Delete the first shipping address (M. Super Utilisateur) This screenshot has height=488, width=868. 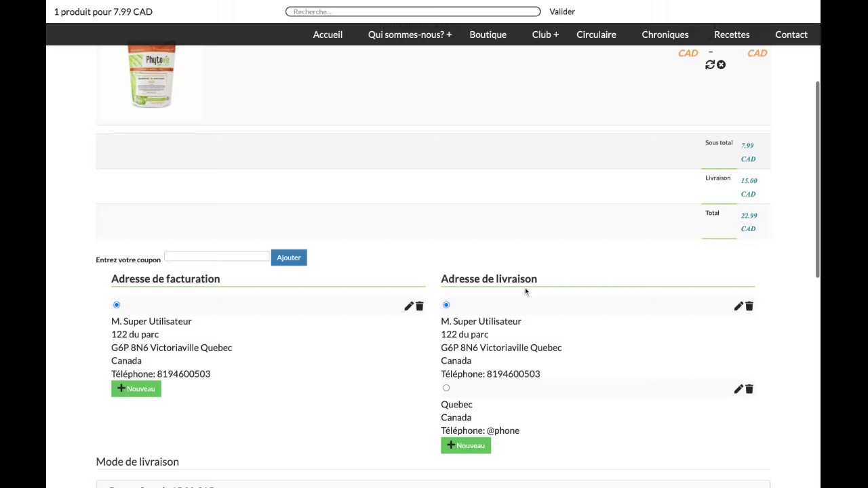tap(749, 306)
